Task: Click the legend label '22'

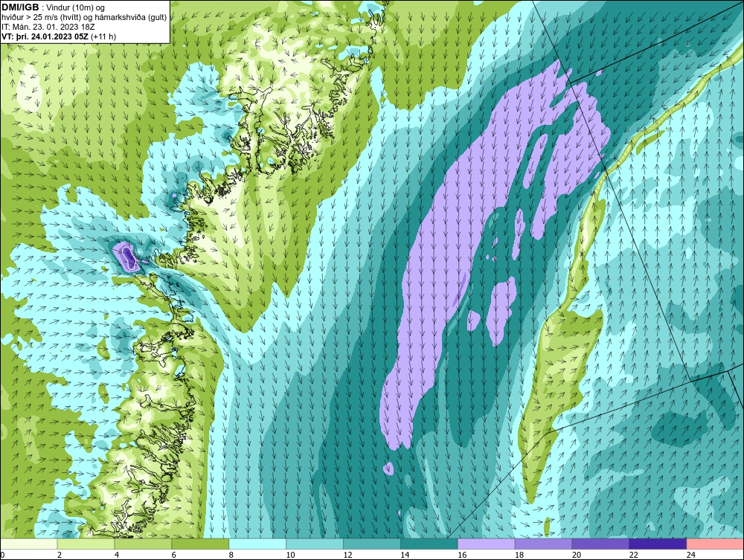Action: point(633,555)
